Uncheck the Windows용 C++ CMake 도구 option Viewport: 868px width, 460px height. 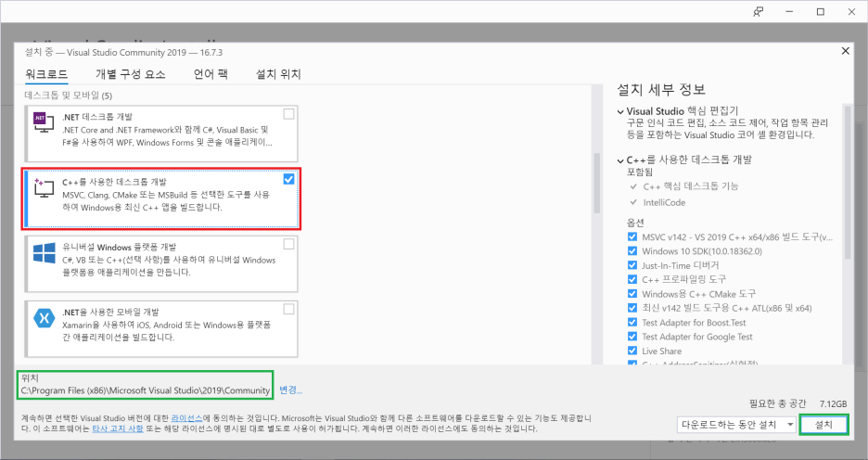[632, 293]
